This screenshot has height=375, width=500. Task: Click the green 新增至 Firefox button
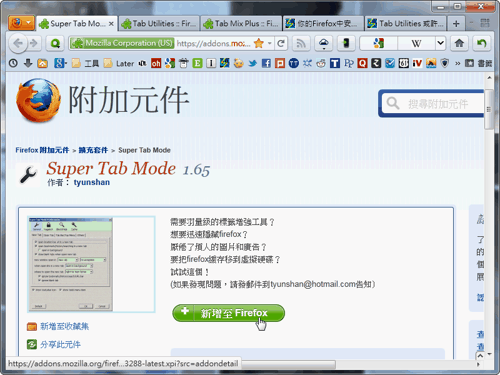228,313
